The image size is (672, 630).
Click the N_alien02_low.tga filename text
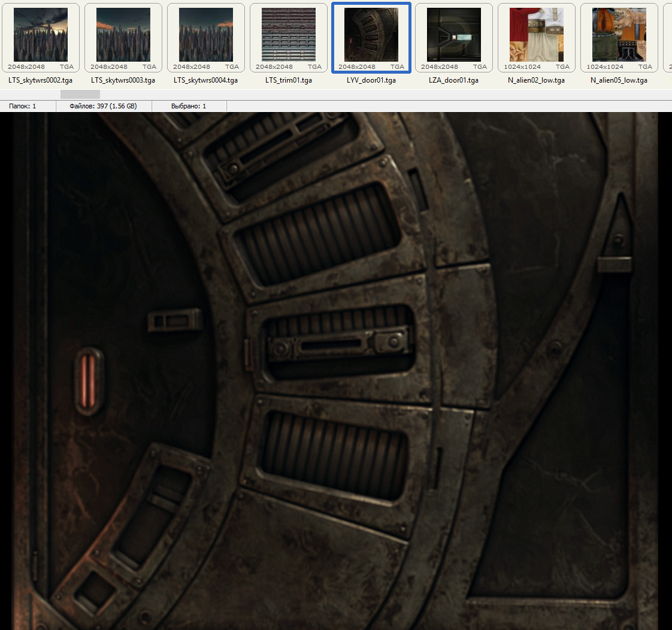point(537,80)
